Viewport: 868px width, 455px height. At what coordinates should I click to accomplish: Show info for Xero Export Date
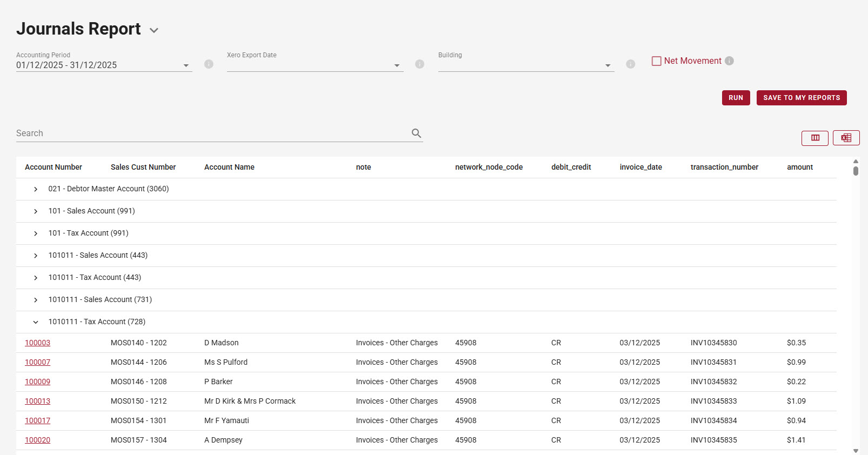tap(419, 64)
